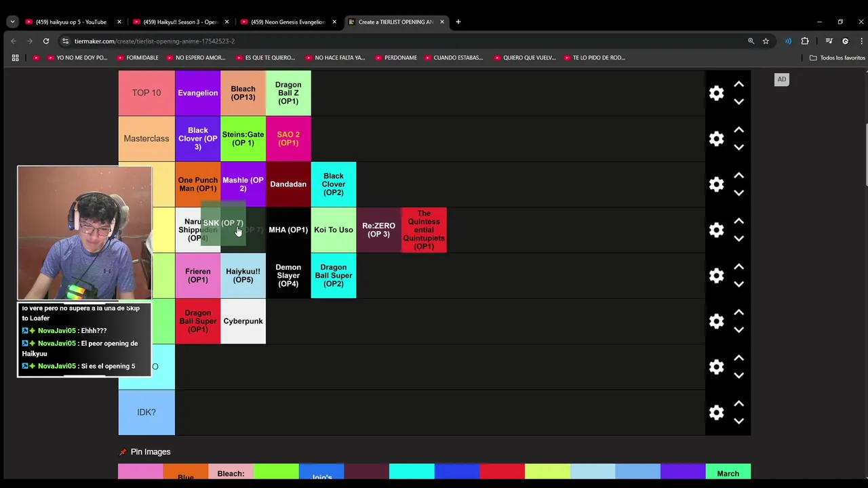Switch to the haikyuu op 5 YouTube tab
This screenshot has width=868, height=488.
click(71, 22)
